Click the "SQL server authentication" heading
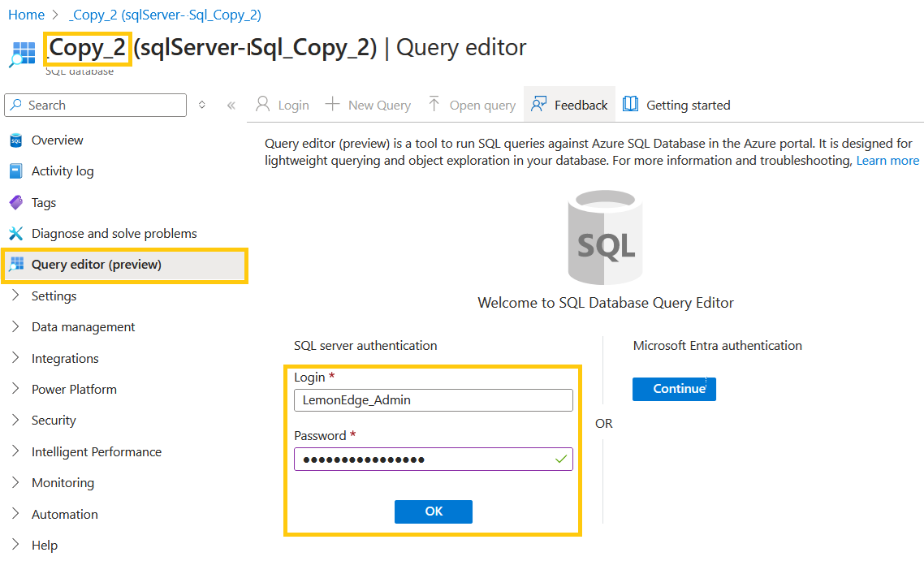 pos(365,345)
